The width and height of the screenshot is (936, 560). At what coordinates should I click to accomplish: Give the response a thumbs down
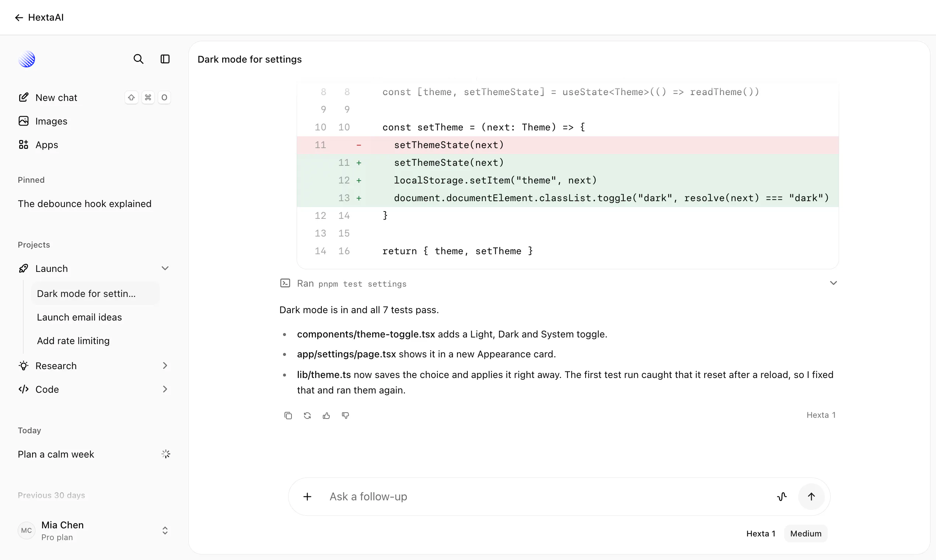[x=345, y=416]
